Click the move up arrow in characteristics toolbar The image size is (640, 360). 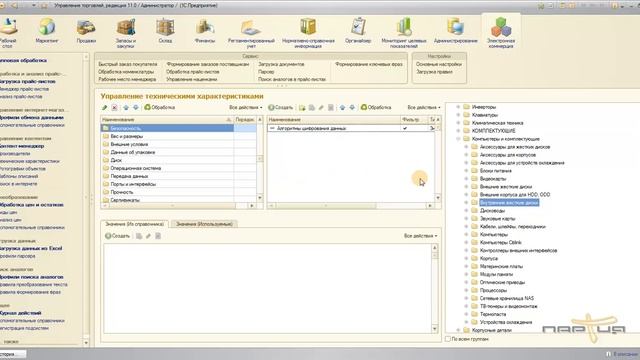342,107
